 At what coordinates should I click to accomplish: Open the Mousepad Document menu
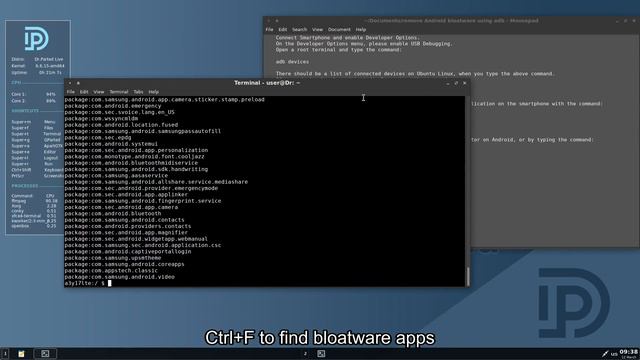pos(339,29)
